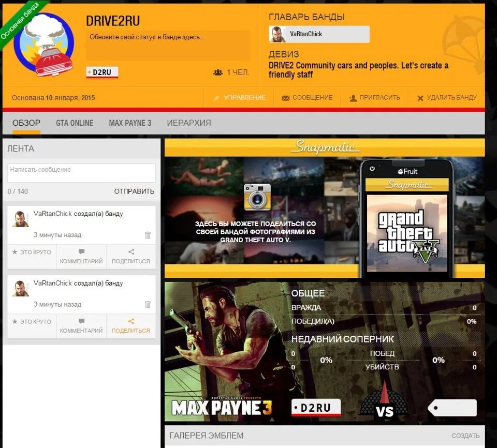This screenshot has height=448, width=497.
Task: Click the НЕДАВНИЙ СОПЕРНИК heading
Action: (342, 339)
